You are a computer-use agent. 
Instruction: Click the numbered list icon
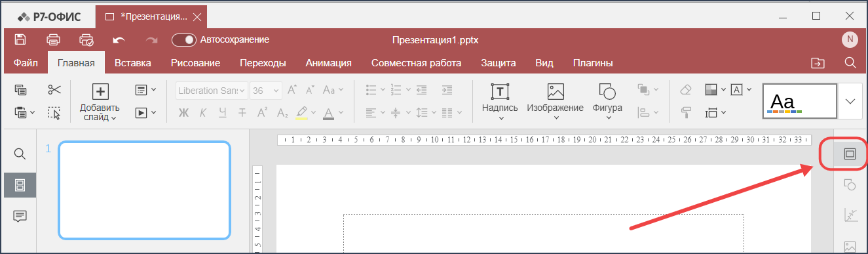[x=395, y=90]
